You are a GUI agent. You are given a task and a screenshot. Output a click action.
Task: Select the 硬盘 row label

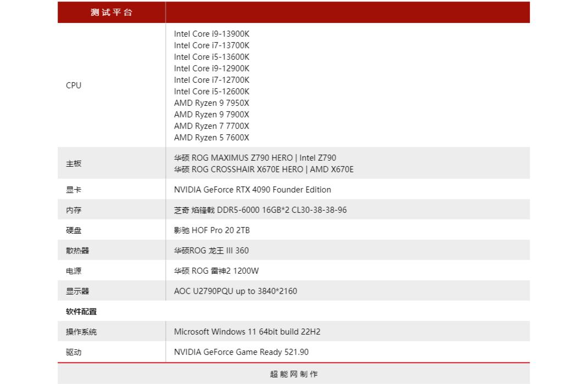(74, 230)
